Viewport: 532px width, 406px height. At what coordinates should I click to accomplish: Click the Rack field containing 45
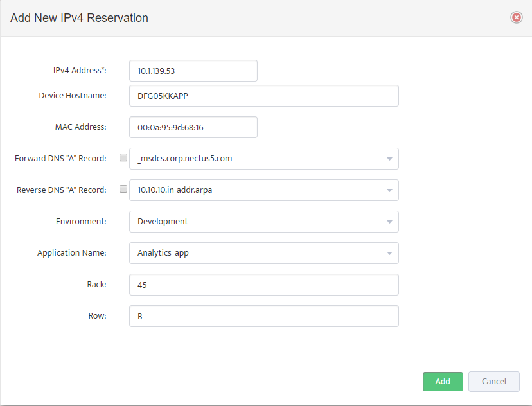click(x=264, y=285)
